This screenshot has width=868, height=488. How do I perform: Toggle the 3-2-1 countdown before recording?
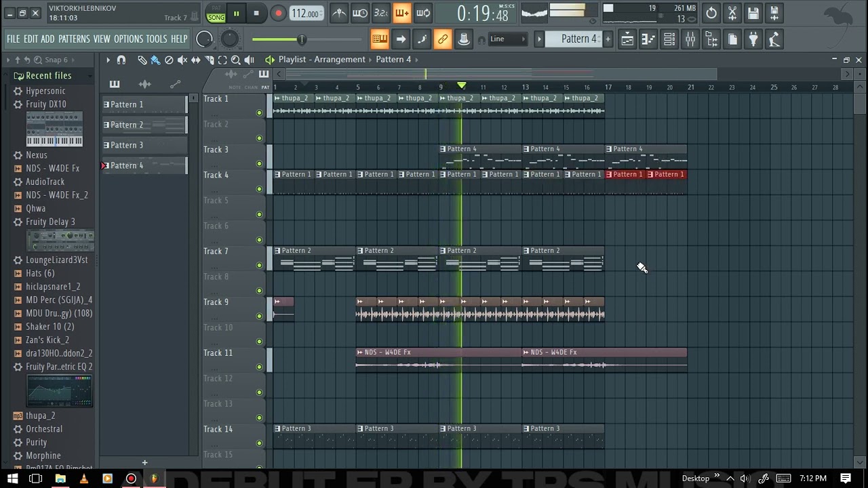tap(381, 13)
